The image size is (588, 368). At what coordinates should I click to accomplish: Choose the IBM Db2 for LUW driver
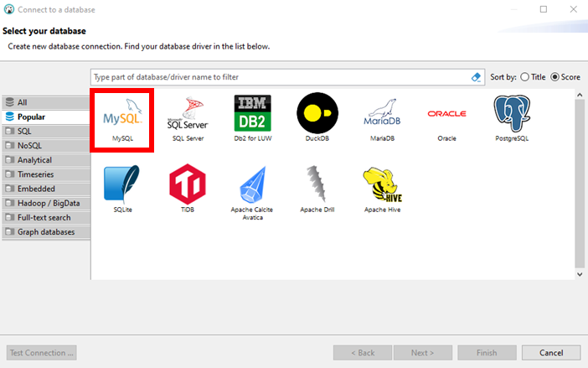pyautogui.click(x=252, y=118)
